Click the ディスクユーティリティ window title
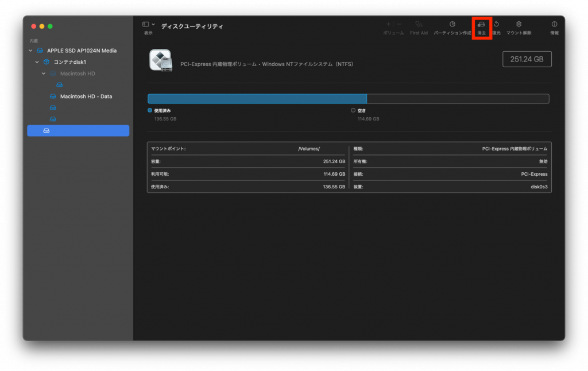Viewport: 588px width, 371px height. [x=192, y=26]
